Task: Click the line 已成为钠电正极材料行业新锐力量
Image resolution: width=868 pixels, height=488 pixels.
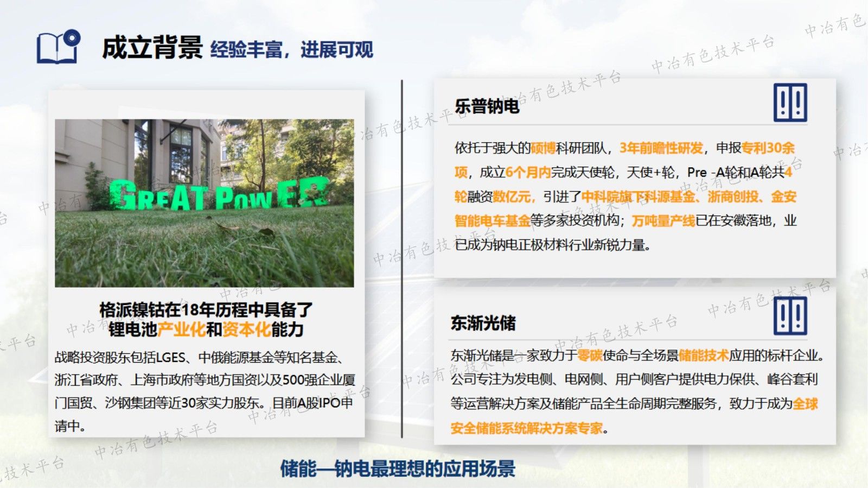Action: pos(552,245)
